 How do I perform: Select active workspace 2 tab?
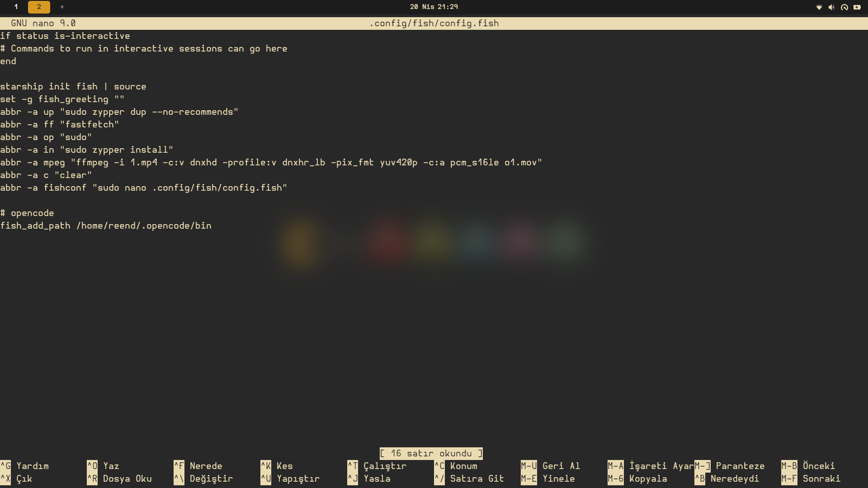click(x=39, y=7)
